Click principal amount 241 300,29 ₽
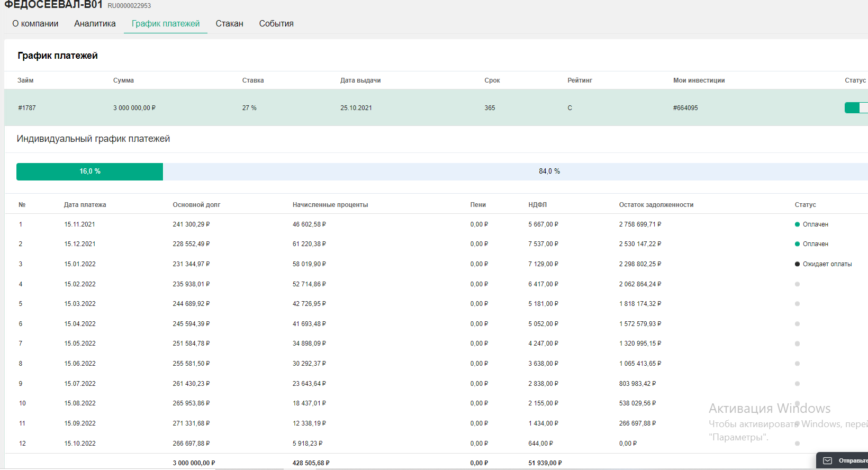Screen dimensions: 868x470 [191, 224]
